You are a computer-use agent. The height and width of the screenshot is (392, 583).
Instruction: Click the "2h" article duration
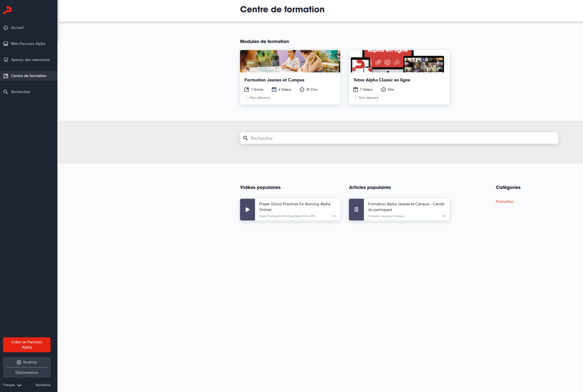tap(444, 216)
